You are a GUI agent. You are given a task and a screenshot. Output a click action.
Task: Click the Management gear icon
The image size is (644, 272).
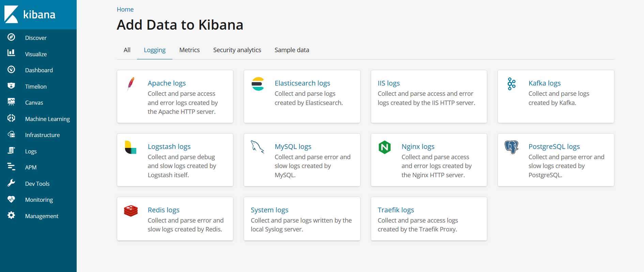pos(11,215)
